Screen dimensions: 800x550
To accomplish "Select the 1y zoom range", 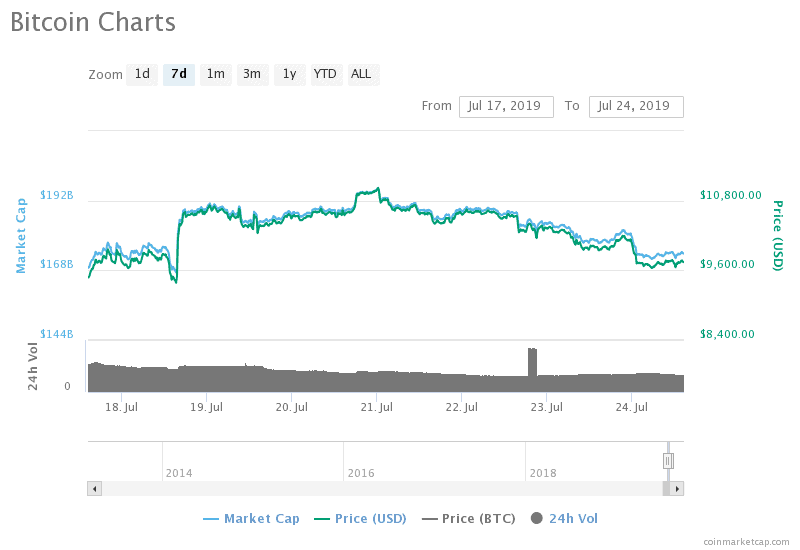I will [290, 74].
